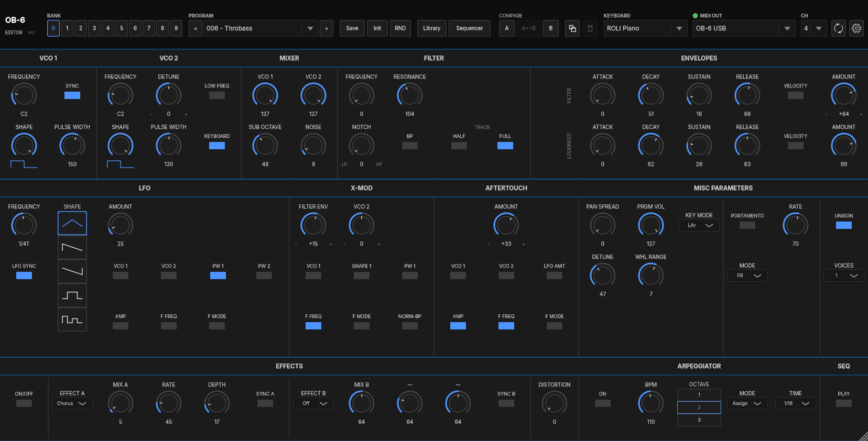The image size is (868, 441).
Task: Toggle VCO 2 KEYBOARD switch
Action: [217, 146]
